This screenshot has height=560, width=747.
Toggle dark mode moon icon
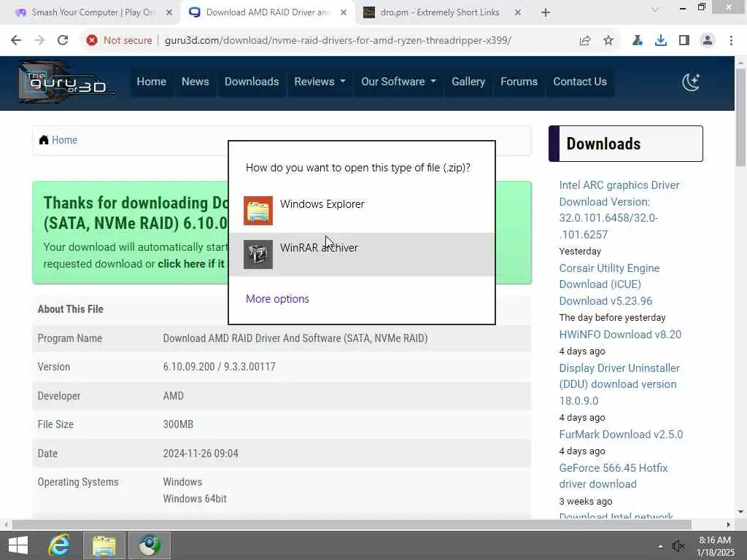point(691,82)
